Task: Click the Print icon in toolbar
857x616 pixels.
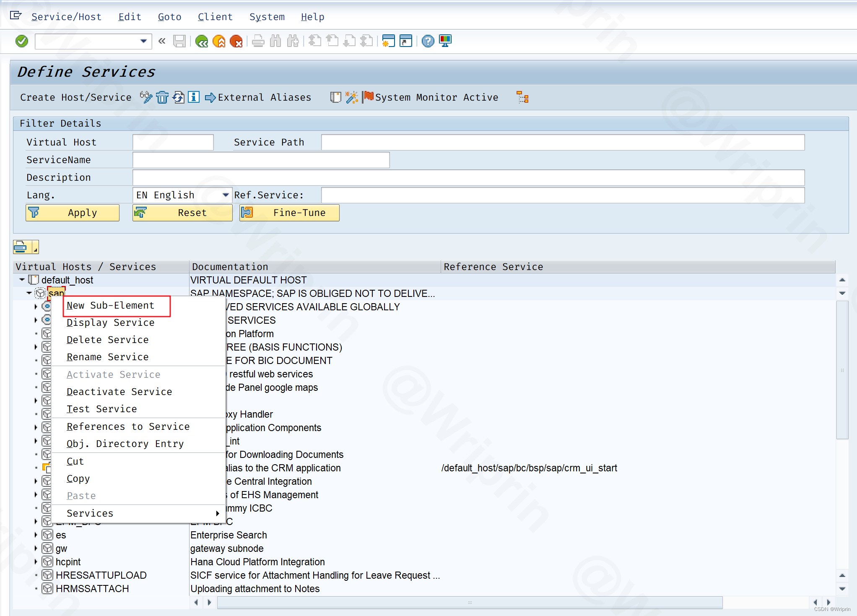Action: [258, 41]
